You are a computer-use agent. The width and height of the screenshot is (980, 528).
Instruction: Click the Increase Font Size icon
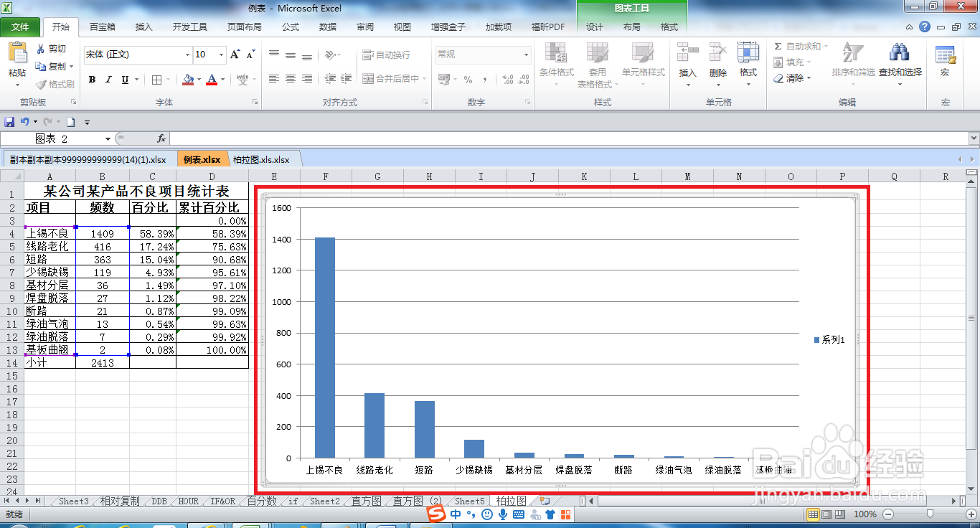pos(235,55)
